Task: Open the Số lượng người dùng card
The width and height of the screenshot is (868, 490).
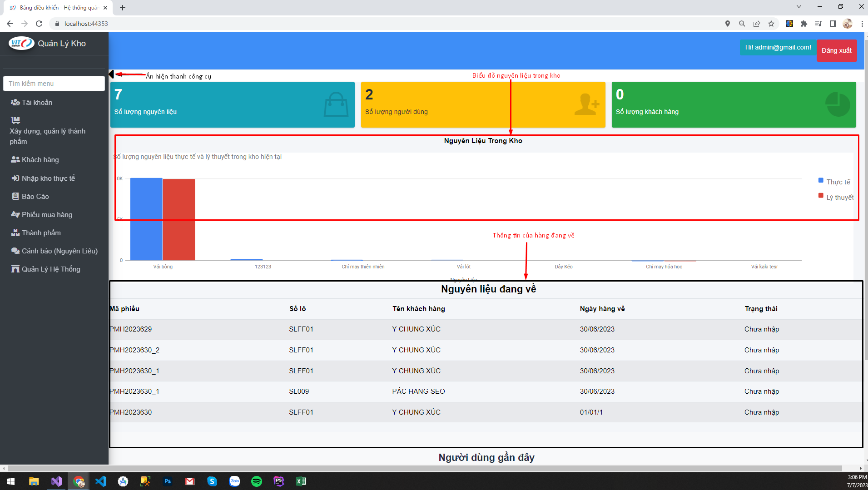Action: click(x=483, y=104)
